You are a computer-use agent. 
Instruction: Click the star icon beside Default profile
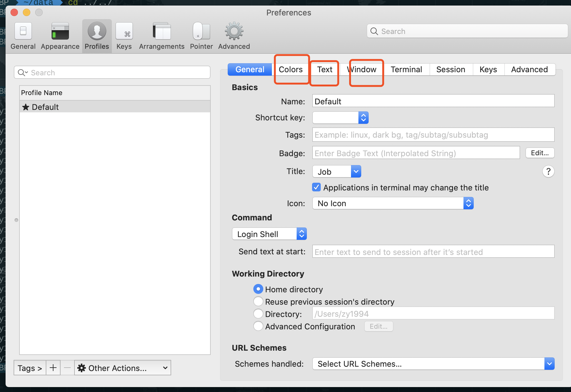tap(26, 107)
